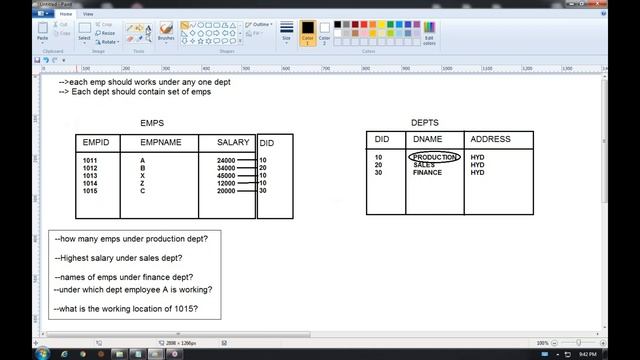The width and height of the screenshot is (640, 360).
Task: Save using the quick access Save icon
Action: click(x=37, y=60)
